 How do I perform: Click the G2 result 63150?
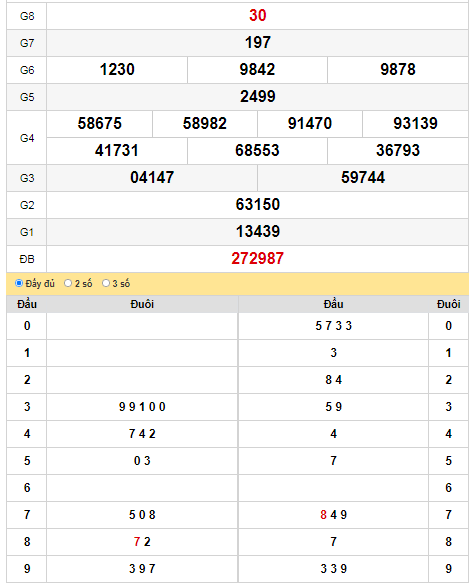coord(257,205)
